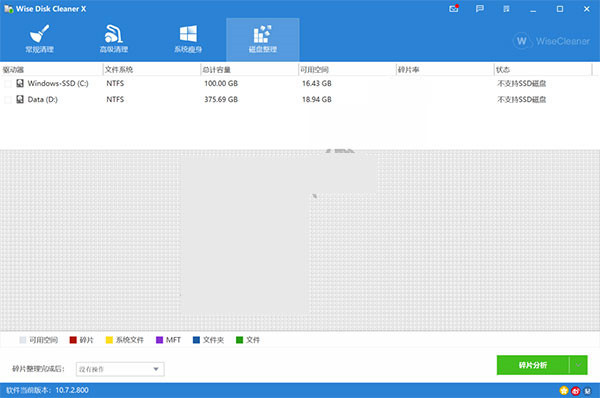Viewport: 600px width, 398px height.
Task: Expand the 碎片分析 button arrow menu
Action: (x=579, y=365)
